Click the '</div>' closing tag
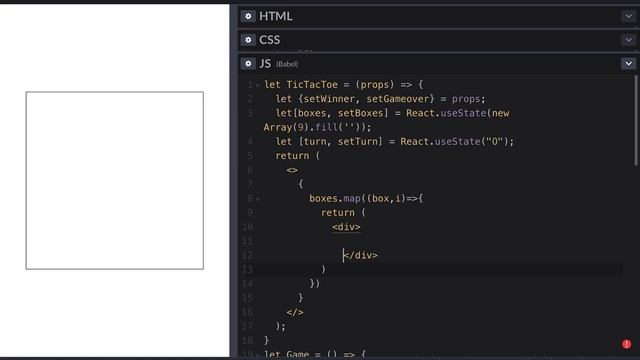Image resolution: width=640 pixels, height=360 pixels. click(x=360, y=256)
